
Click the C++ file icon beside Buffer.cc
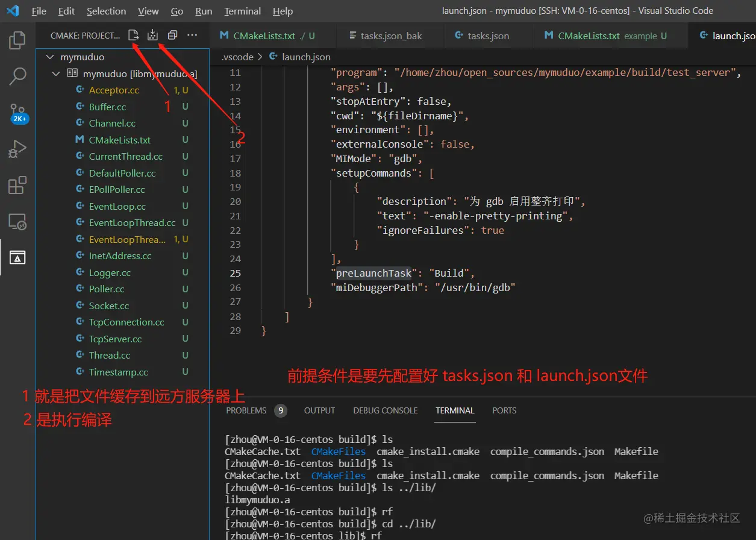[79, 106]
